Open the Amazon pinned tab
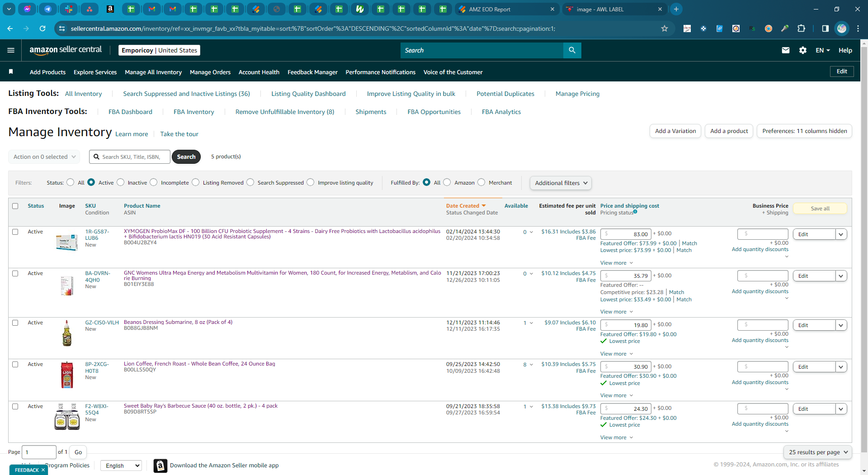The image size is (868, 475). 110,9
